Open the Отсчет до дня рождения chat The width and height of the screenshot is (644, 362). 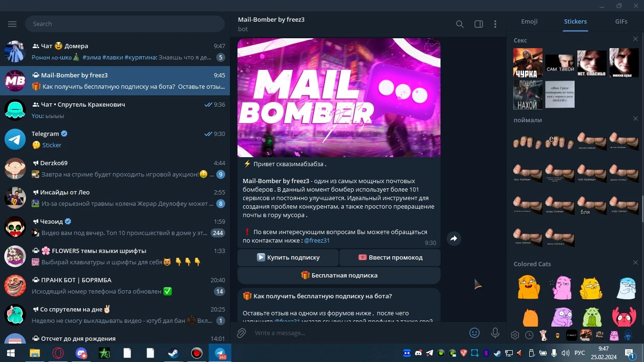tap(115, 337)
